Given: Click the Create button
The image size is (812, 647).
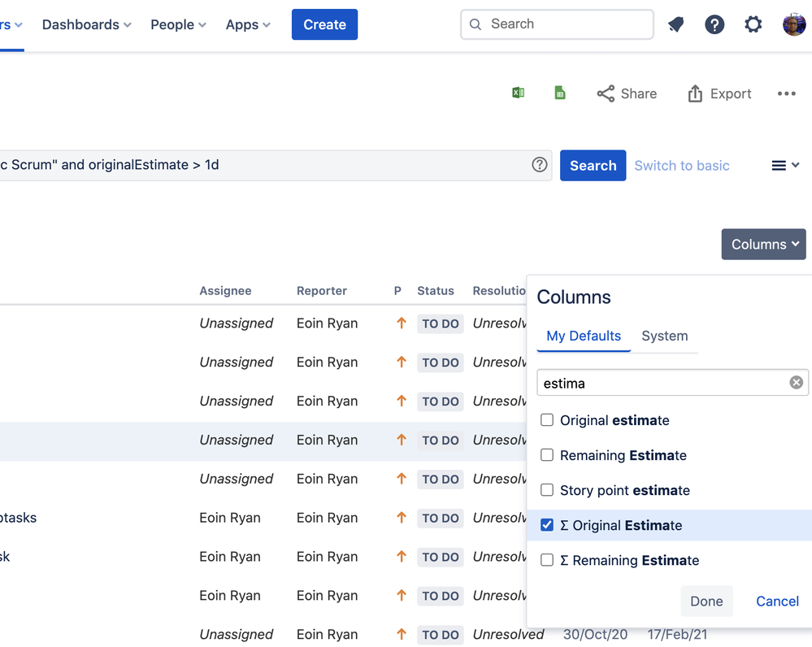Looking at the screenshot, I should (x=324, y=24).
